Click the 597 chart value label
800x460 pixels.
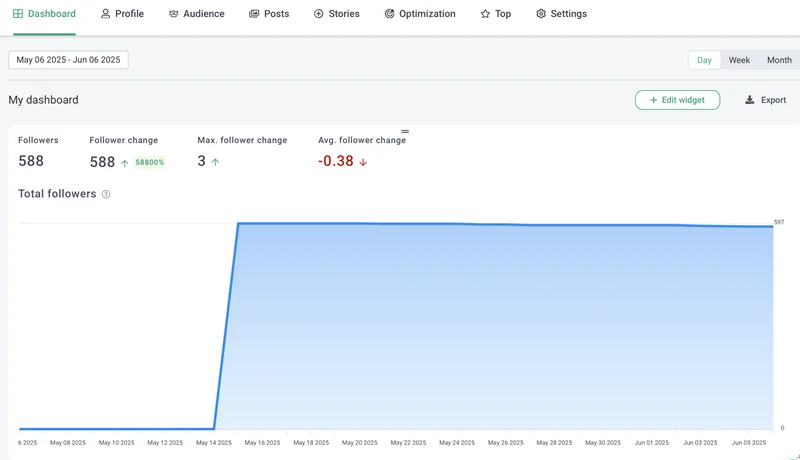779,222
